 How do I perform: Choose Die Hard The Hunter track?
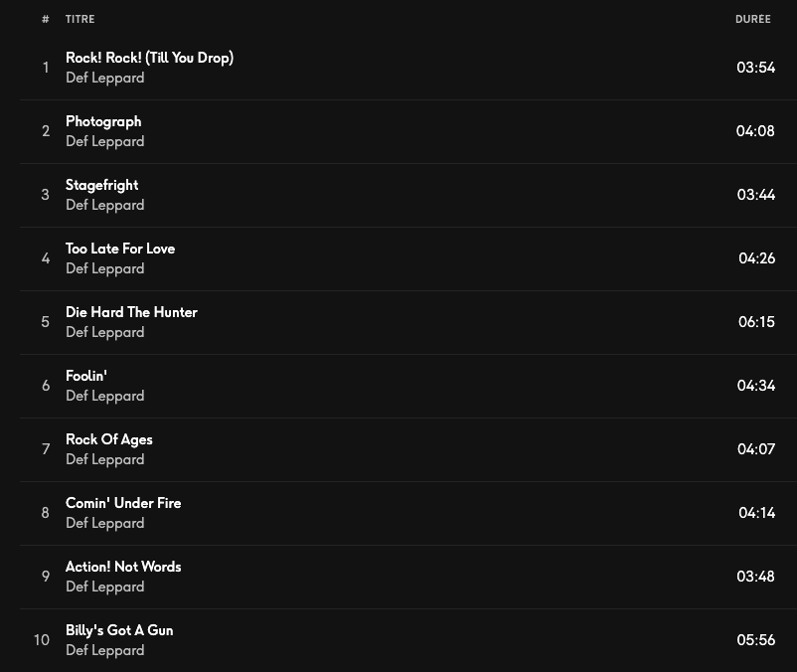click(131, 312)
